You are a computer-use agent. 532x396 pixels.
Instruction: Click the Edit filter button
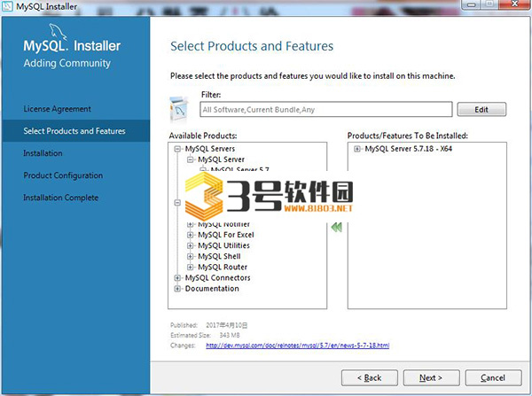[481, 110]
